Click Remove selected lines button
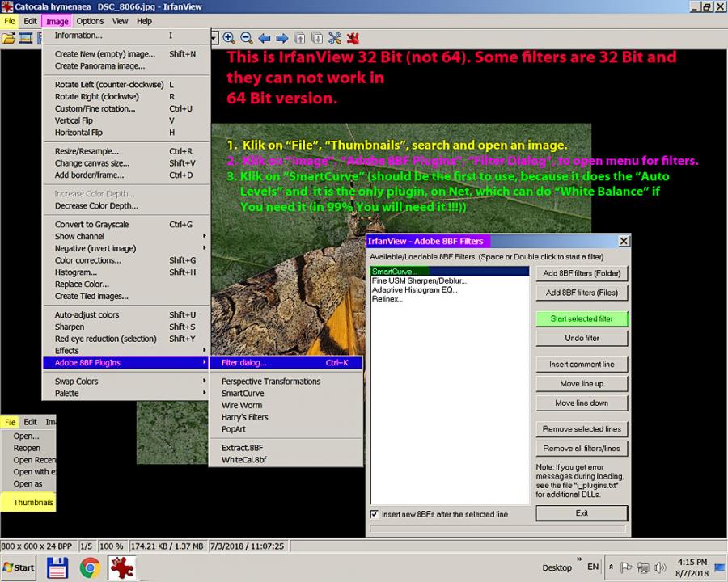728x582 pixels. click(582, 429)
